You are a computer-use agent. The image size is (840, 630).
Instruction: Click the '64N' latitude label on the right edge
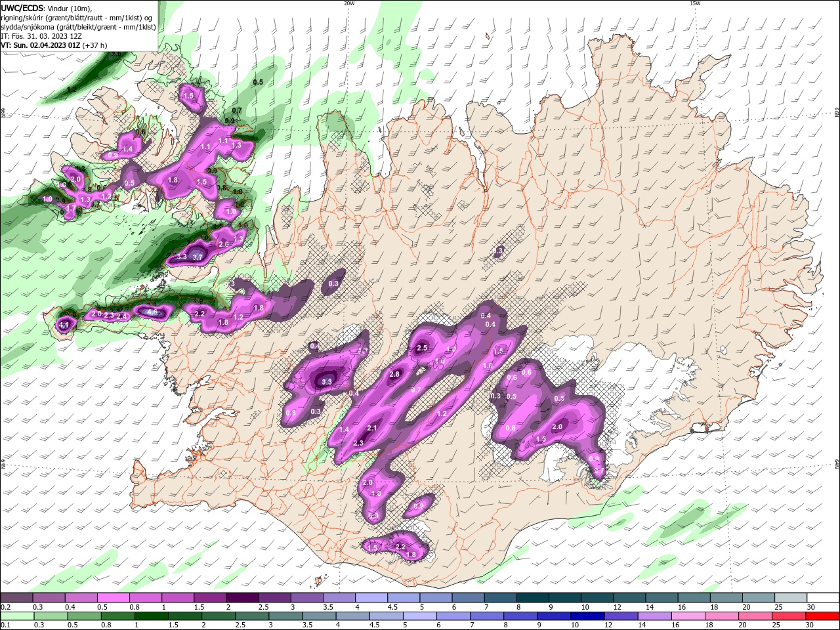pyautogui.click(x=837, y=463)
